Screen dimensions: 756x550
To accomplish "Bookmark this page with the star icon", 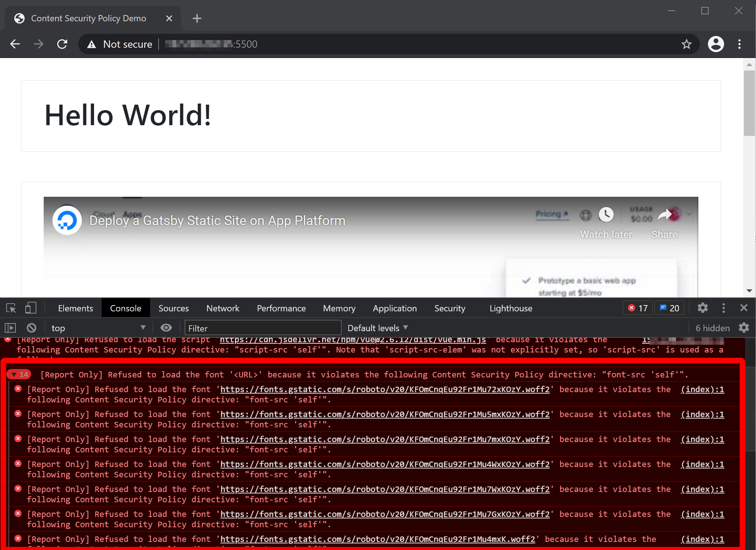I will tap(686, 44).
